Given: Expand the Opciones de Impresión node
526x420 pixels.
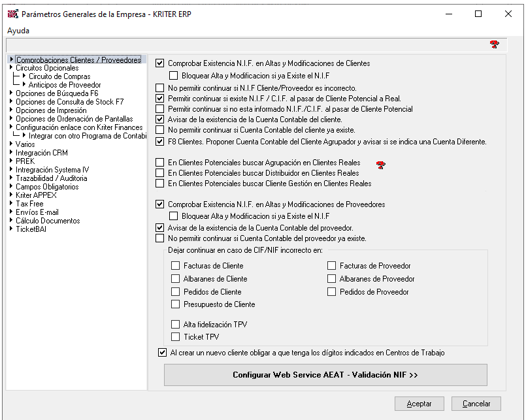Looking at the screenshot, I should click(12, 110).
